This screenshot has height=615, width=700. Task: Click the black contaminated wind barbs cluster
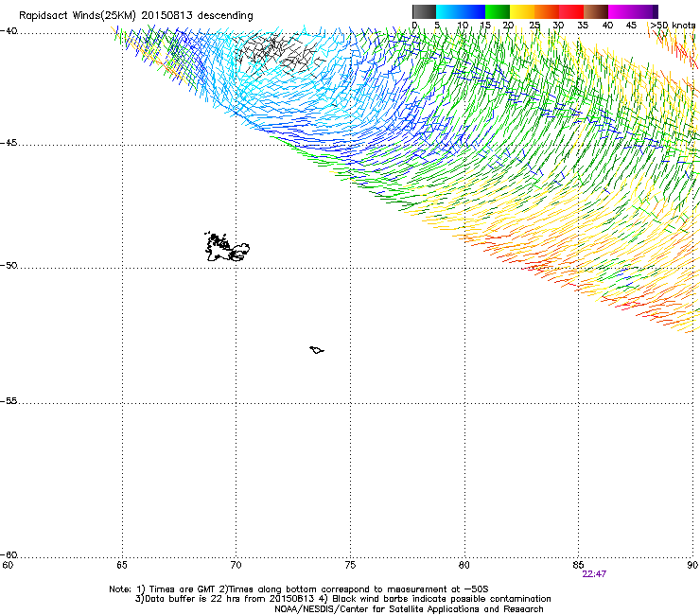point(280,56)
